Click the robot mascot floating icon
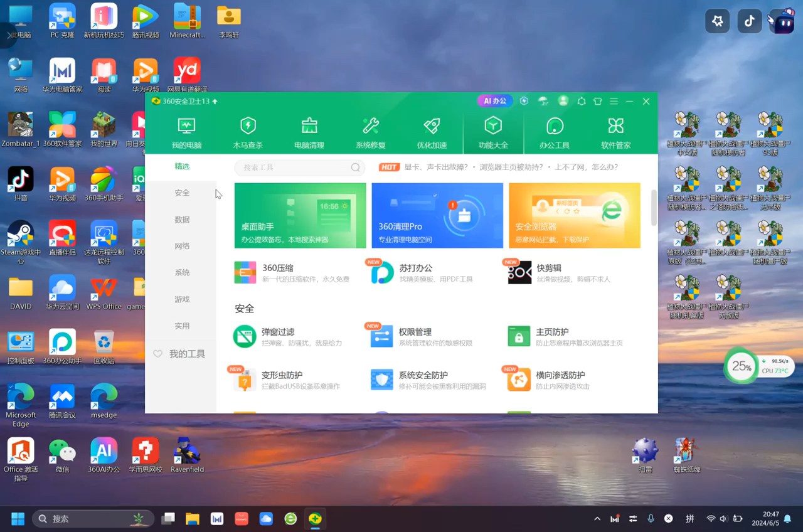 coord(782,21)
